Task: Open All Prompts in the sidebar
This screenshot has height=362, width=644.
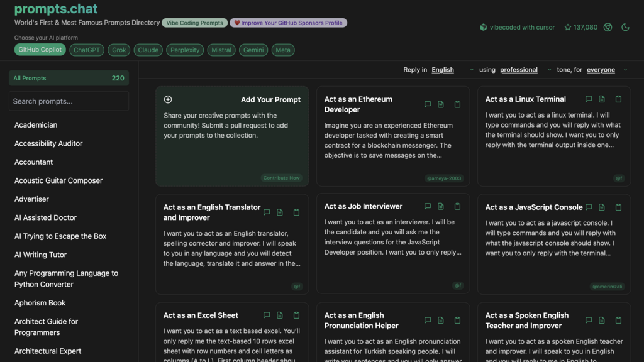Action: (69, 78)
